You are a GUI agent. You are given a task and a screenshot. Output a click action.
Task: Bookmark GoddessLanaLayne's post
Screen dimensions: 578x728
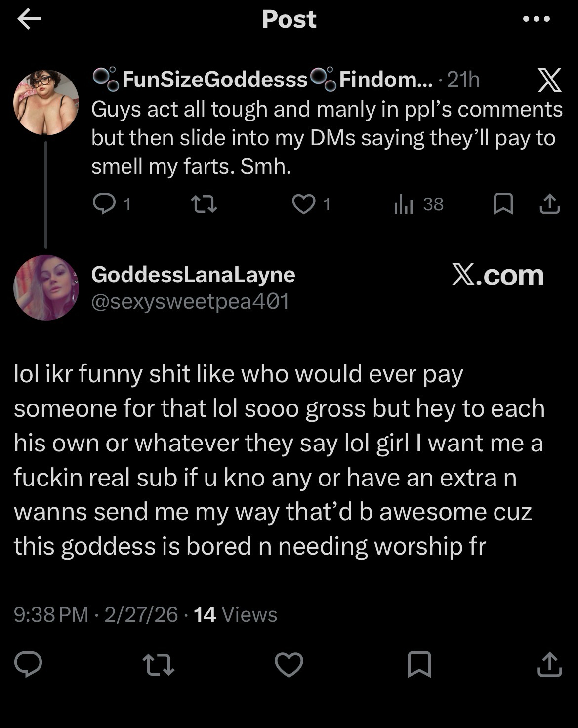pos(419,664)
